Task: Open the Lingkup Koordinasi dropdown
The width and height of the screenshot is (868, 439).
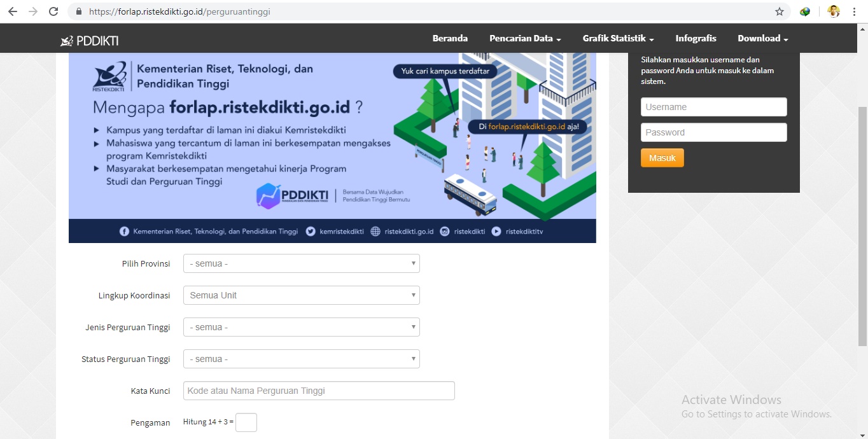Action: pos(302,295)
